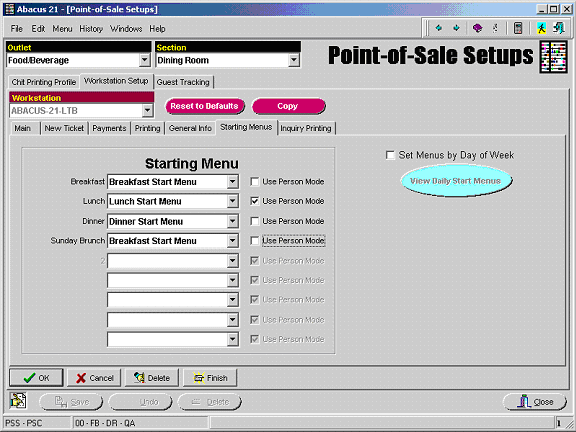Switch to the Payments tab
576x432 pixels.
[x=109, y=128]
